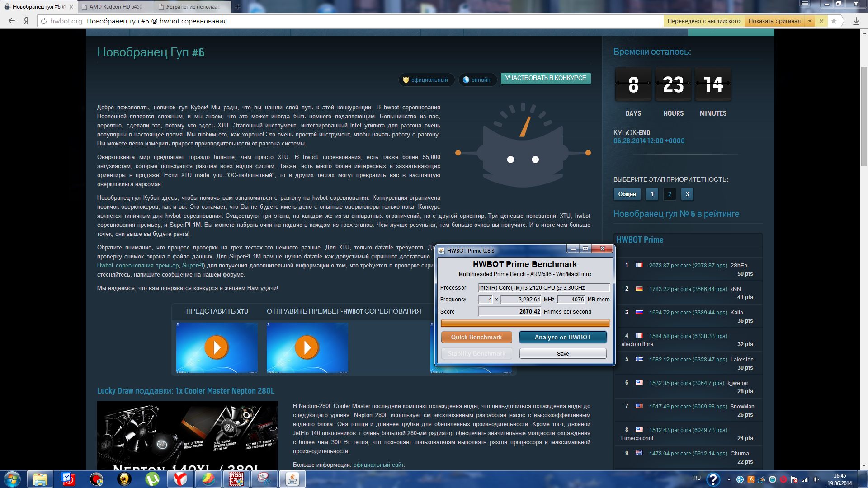This screenshot has height=488, width=868.
Task: Switch to the 'Устранение неполадок' tab
Action: (x=193, y=7)
